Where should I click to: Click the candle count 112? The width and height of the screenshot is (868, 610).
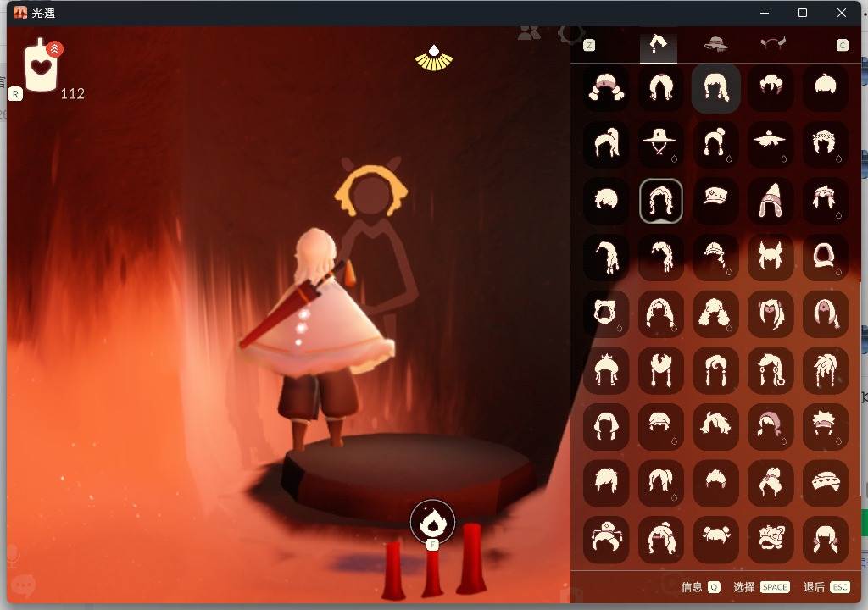click(73, 93)
